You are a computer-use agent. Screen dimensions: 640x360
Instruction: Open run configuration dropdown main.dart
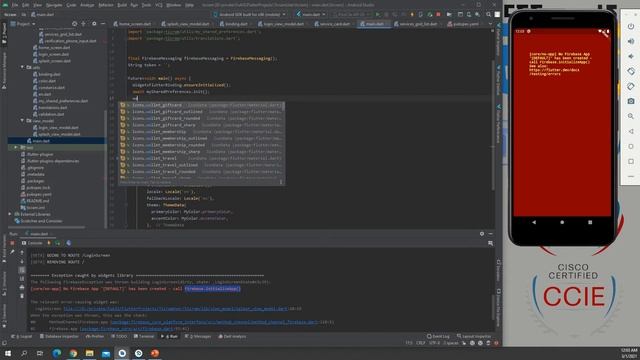pyautogui.click(x=311, y=14)
